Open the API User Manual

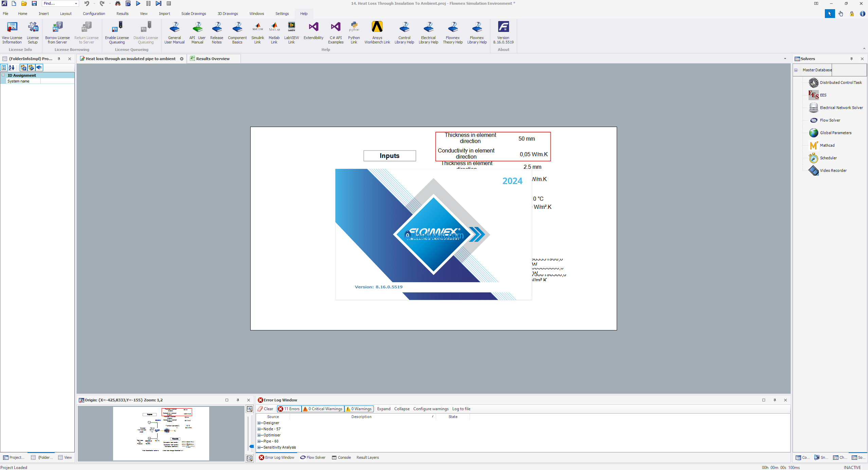tap(197, 33)
